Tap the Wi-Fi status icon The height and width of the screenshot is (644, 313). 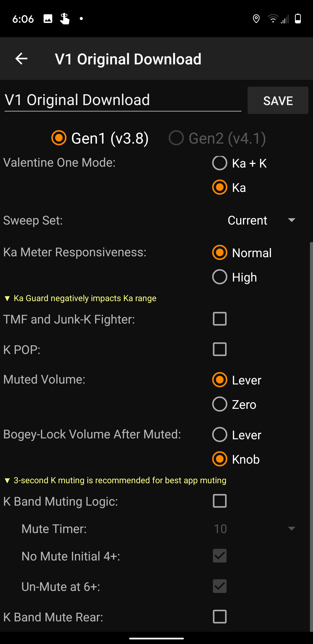(x=273, y=19)
